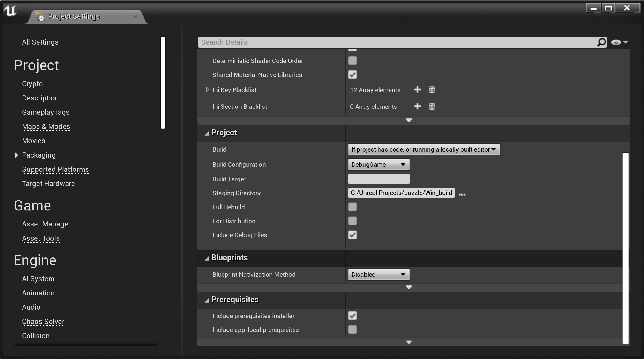
Task: Toggle the For Distribution checkbox
Action: click(353, 221)
